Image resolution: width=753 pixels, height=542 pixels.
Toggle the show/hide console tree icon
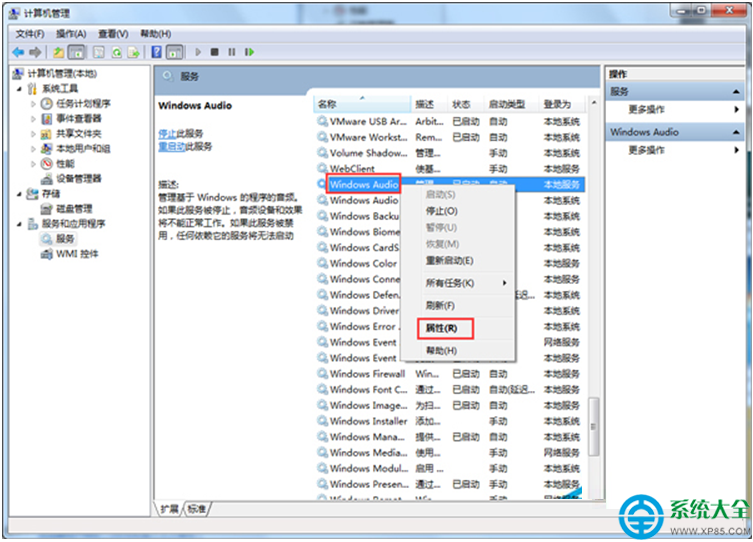tap(76, 52)
